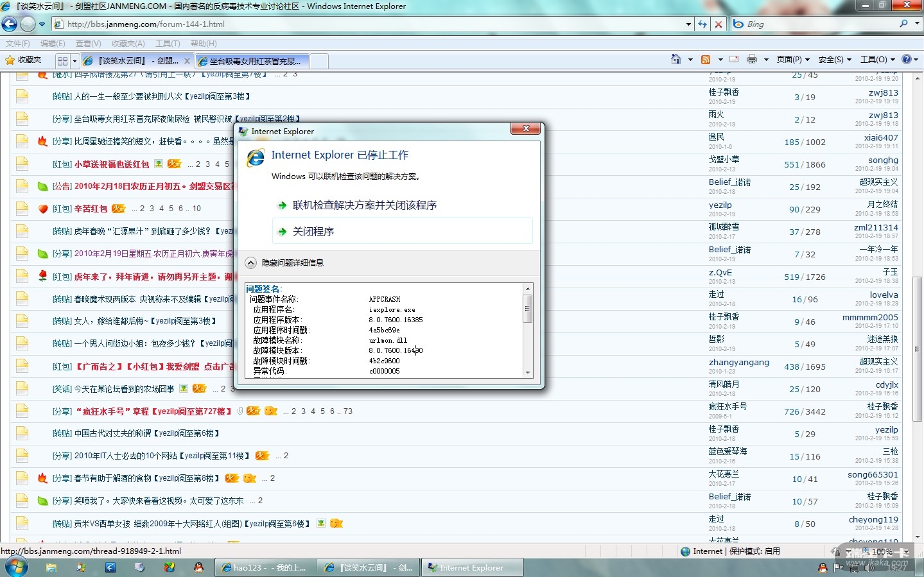Open the recent pages dropdown beside Forward
The height and width of the screenshot is (577, 924).
coord(42,24)
